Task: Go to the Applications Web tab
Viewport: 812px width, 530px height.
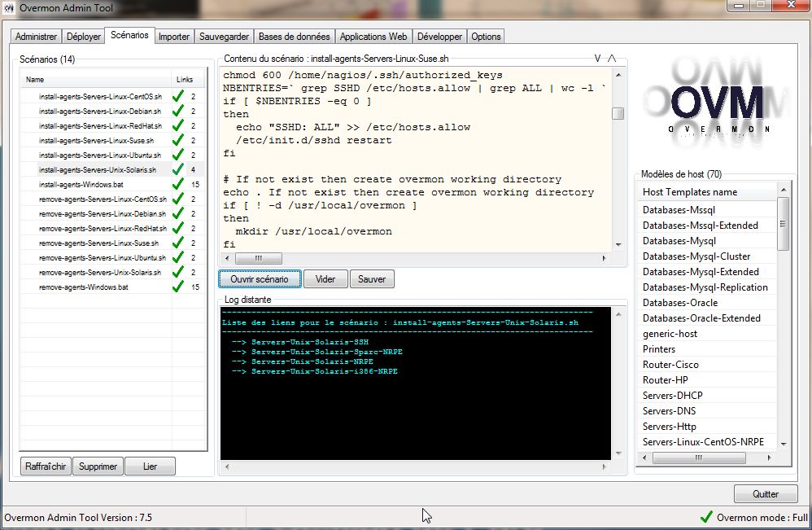Action: click(x=373, y=37)
